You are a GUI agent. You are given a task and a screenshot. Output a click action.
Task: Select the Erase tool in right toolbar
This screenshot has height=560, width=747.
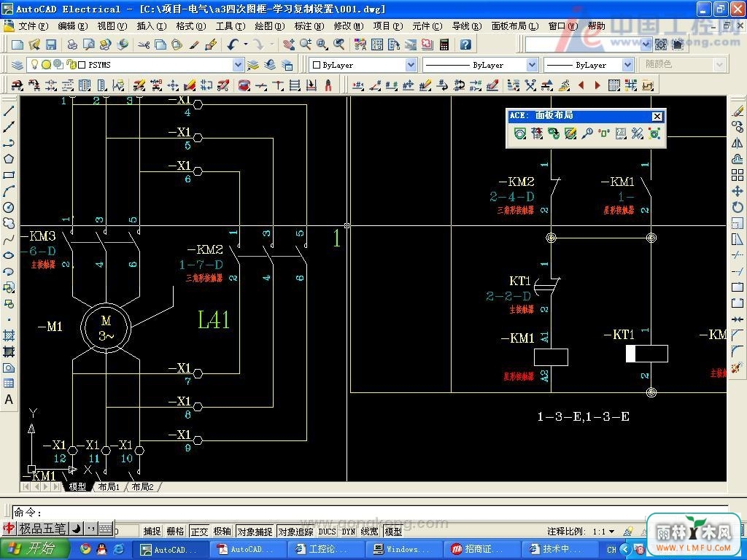pos(738,111)
